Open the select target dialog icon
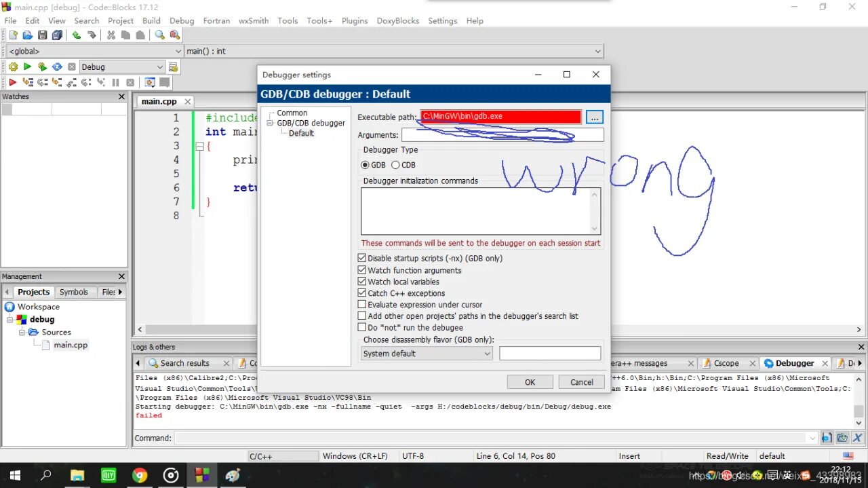Image resolution: width=868 pixels, height=488 pixels. (x=174, y=67)
